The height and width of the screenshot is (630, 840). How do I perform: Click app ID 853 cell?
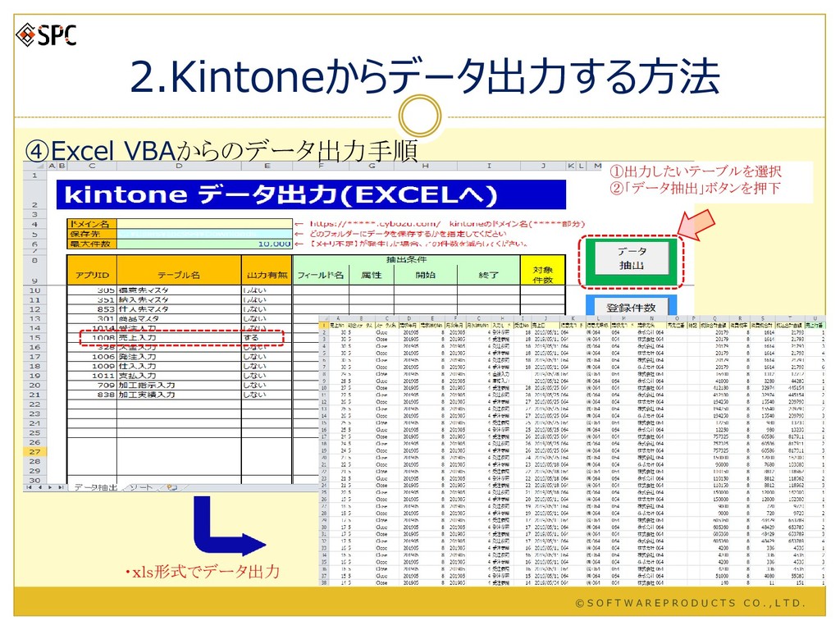pos(92,309)
